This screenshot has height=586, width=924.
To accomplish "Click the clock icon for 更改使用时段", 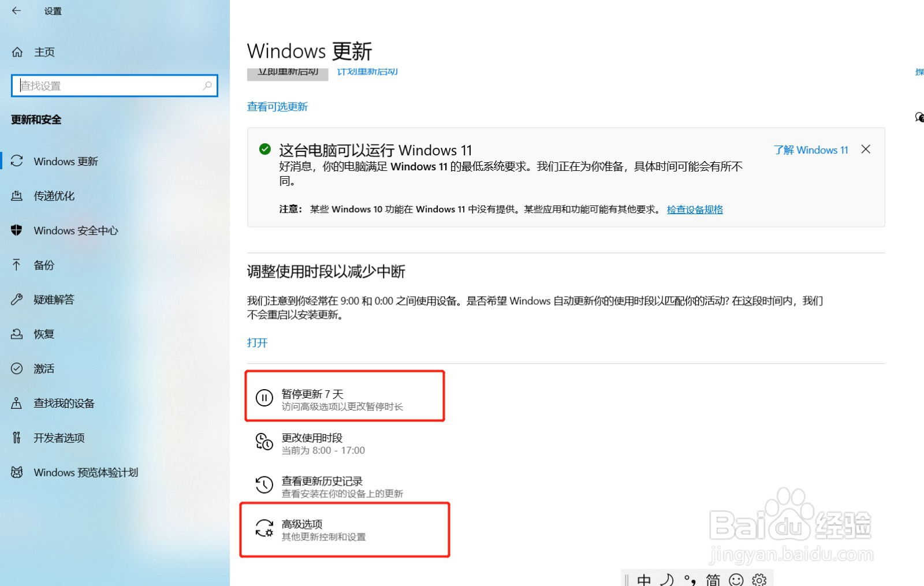I will (x=264, y=442).
